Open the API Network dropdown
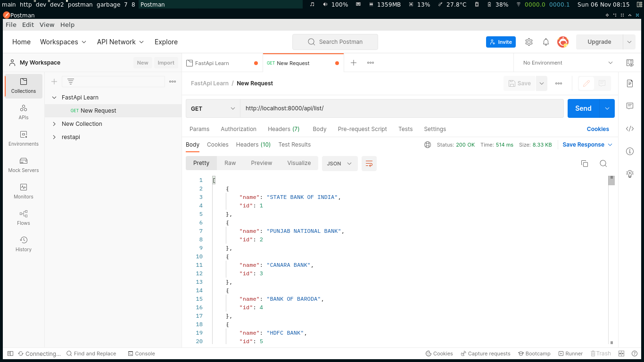The height and width of the screenshot is (362, 644). (x=121, y=42)
